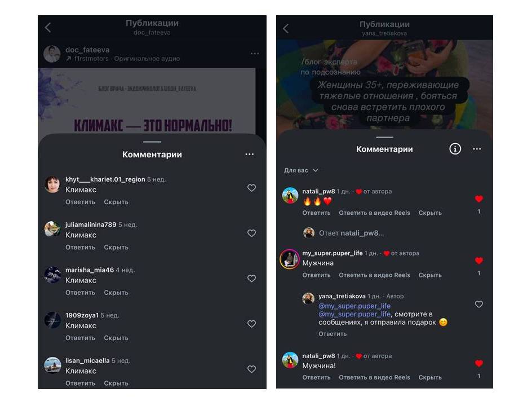
Task: Tap back arrow on doc_fateeva publications
Action: tap(48, 28)
